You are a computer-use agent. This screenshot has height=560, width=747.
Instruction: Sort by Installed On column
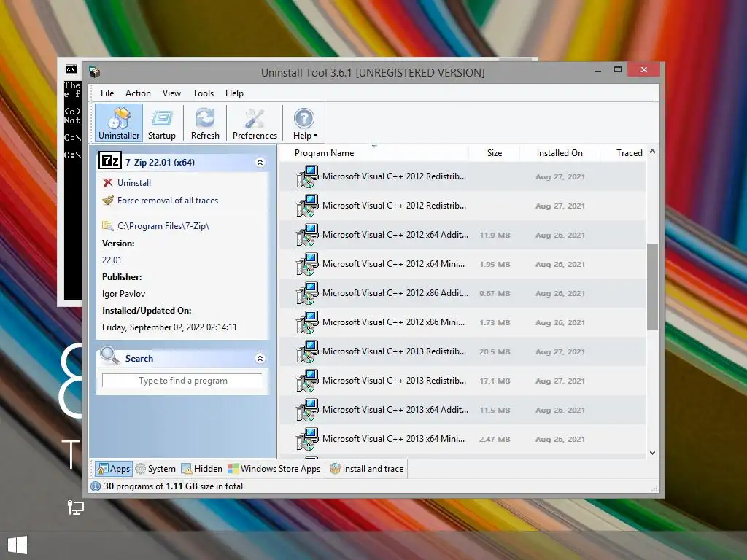click(x=560, y=153)
